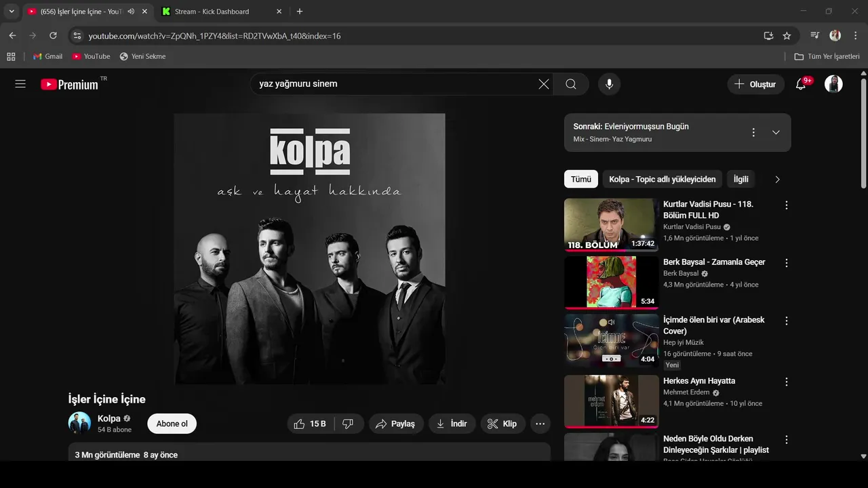Open playlist options three-dot menu

pos(753,132)
